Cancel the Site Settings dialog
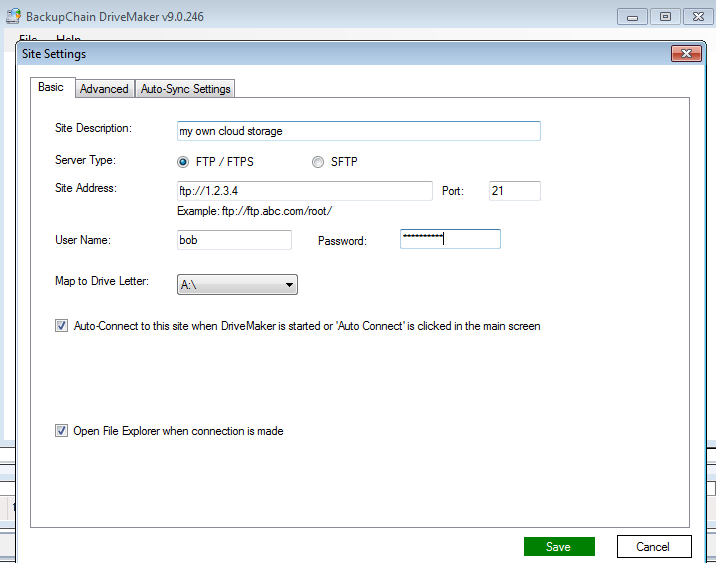The width and height of the screenshot is (716, 563). point(654,547)
